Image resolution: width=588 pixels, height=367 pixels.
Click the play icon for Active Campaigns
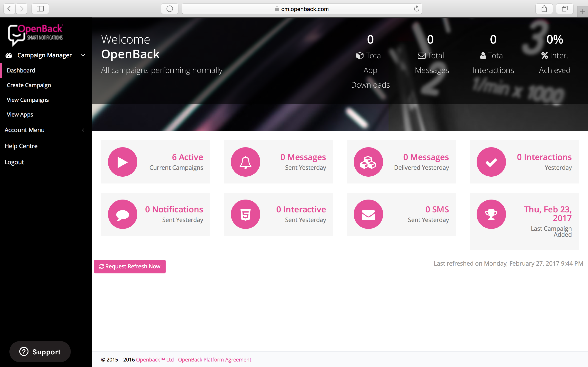122,162
